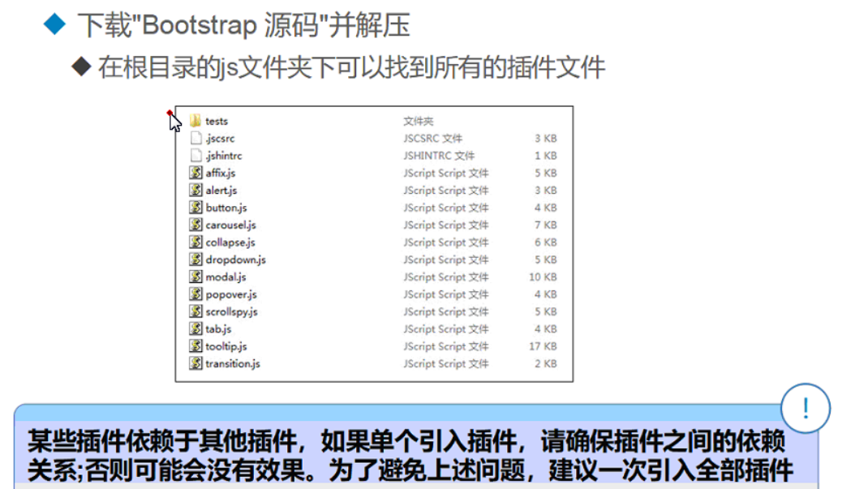Click the transition.js script icon
868x489 pixels.
click(x=196, y=363)
